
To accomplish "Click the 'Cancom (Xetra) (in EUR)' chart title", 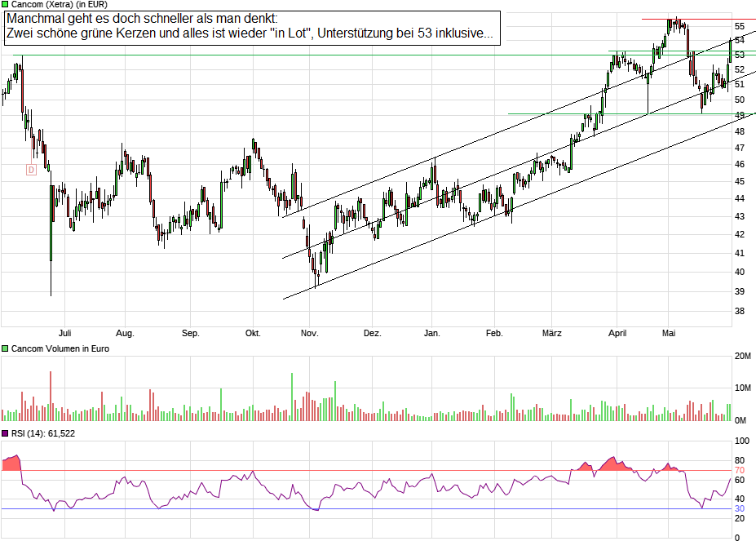I will (x=59, y=4).
